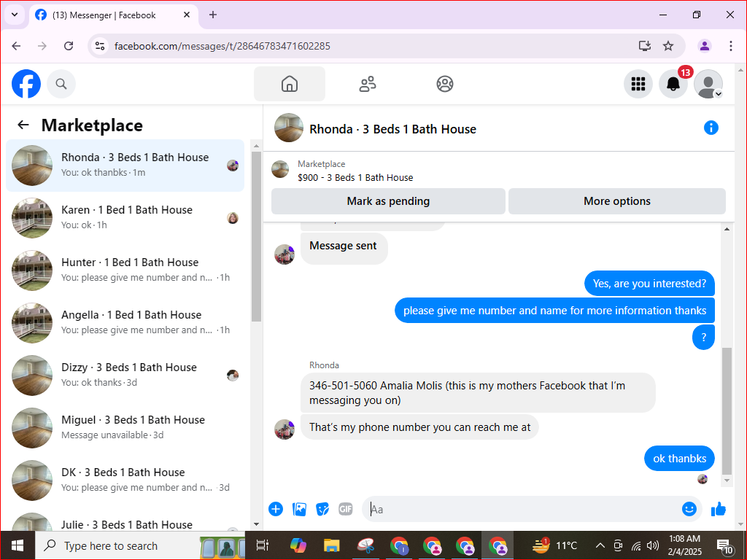Screen dimensions: 747x560
Task: Bookmark this page with star icon
Action: click(668, 46)
